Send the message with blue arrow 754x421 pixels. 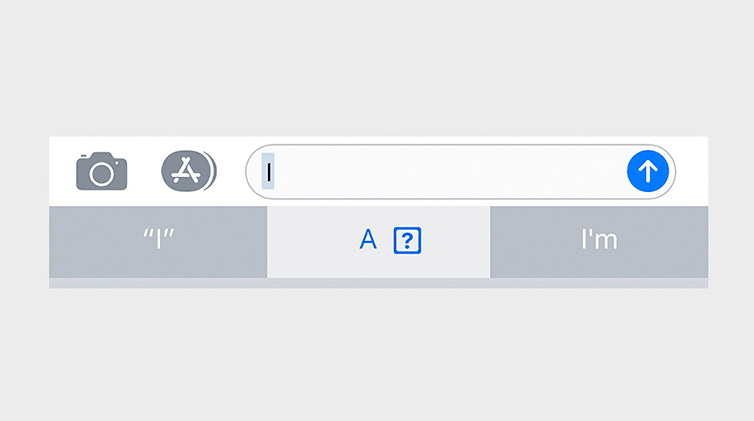(x=648, y=171)
